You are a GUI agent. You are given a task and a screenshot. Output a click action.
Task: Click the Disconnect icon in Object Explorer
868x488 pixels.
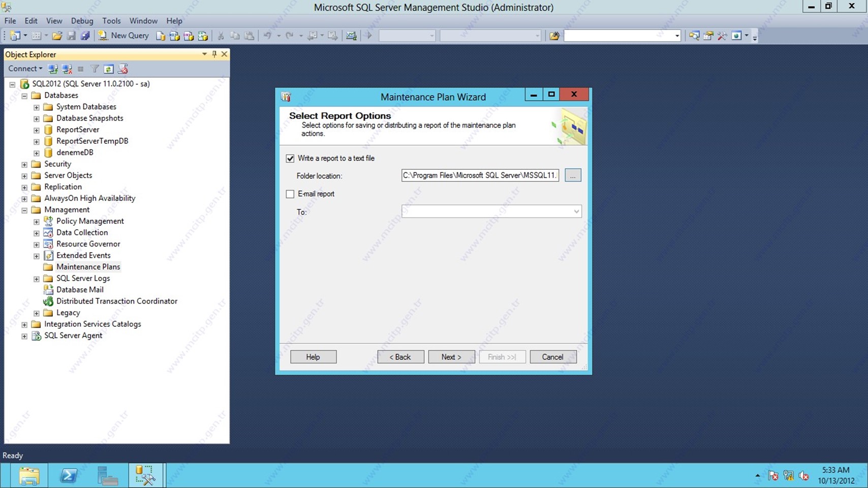click(67, 69)
